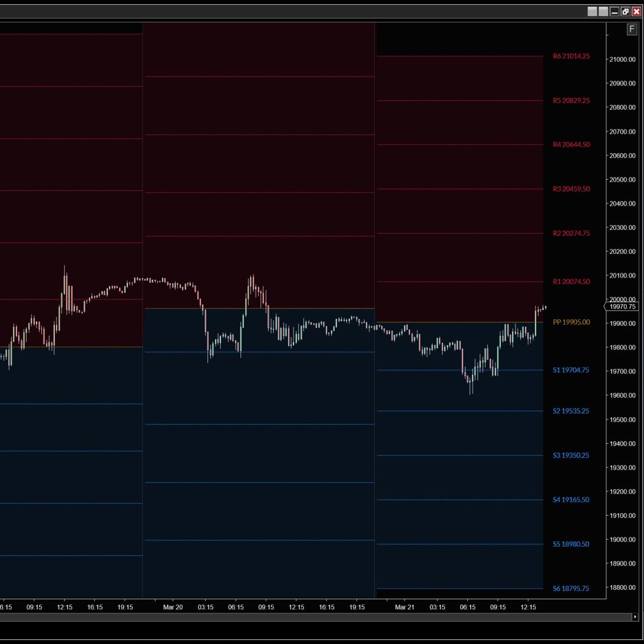The height and width of the screenshot is (644, 644).
Task: Select the S1 19704.75 support label
Action: [x=570, y=371]
